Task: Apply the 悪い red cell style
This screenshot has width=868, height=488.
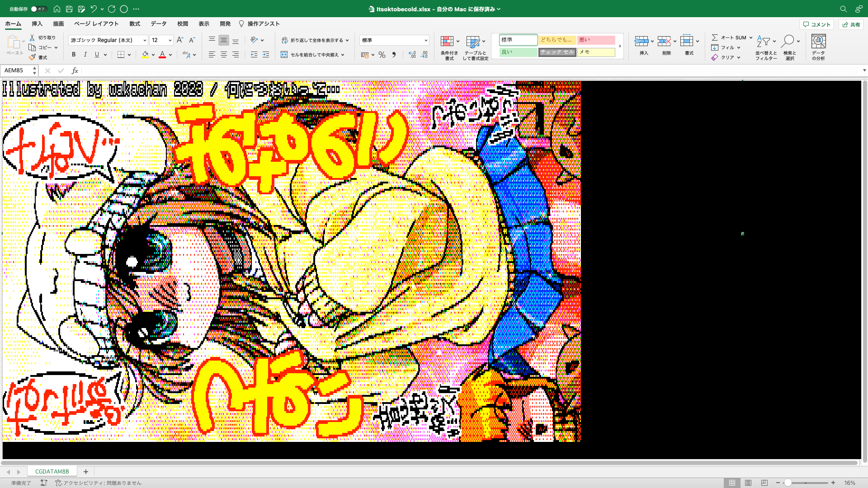Action: [596, 40]
